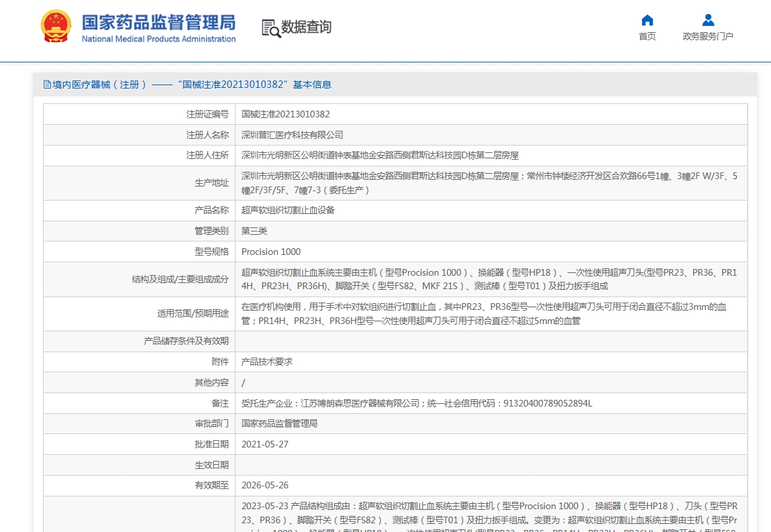Screen dimensions: 771x532
Task: Select the Procision 1000 model value
Action: point(271,252)
